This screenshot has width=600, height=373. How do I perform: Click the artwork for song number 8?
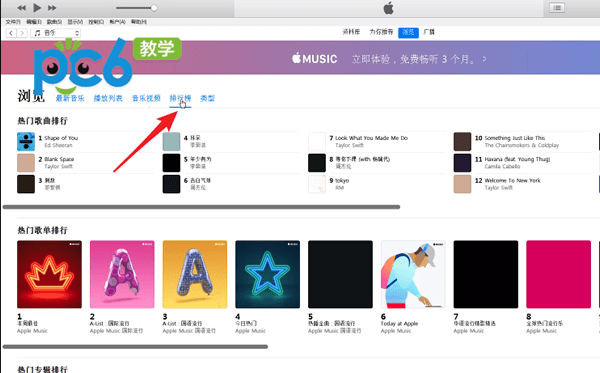[317, 163]
